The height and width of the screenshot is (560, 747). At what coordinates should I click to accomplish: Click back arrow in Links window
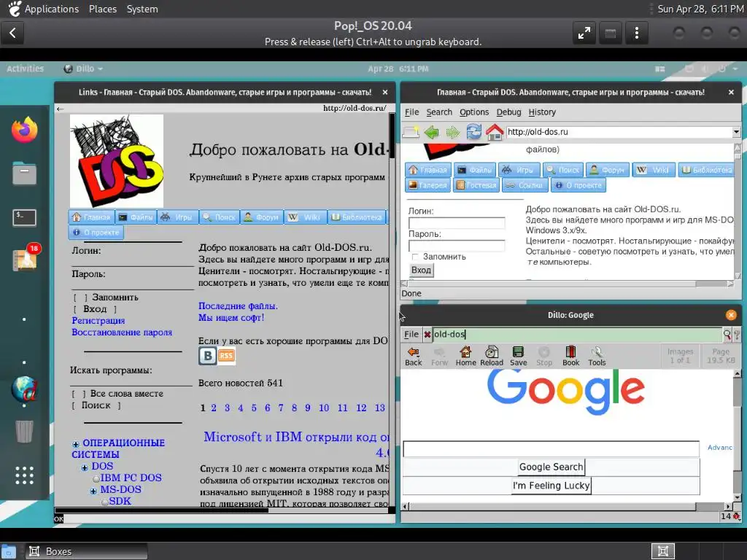(x=60, y=109)
